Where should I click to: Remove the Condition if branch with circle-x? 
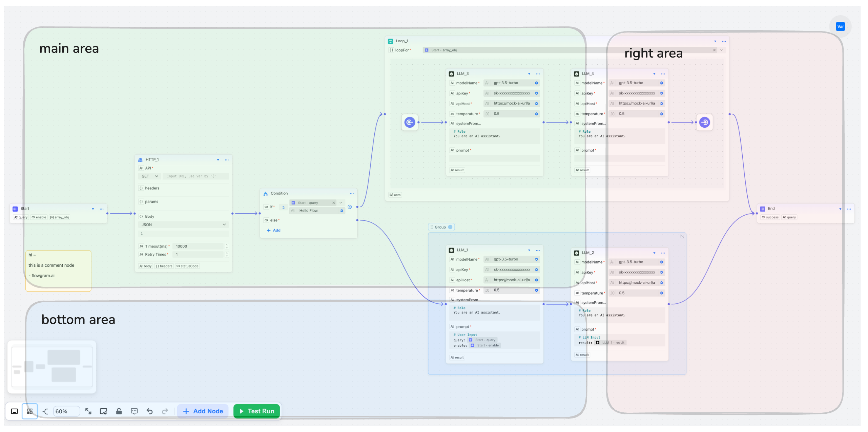pos(350,207)
